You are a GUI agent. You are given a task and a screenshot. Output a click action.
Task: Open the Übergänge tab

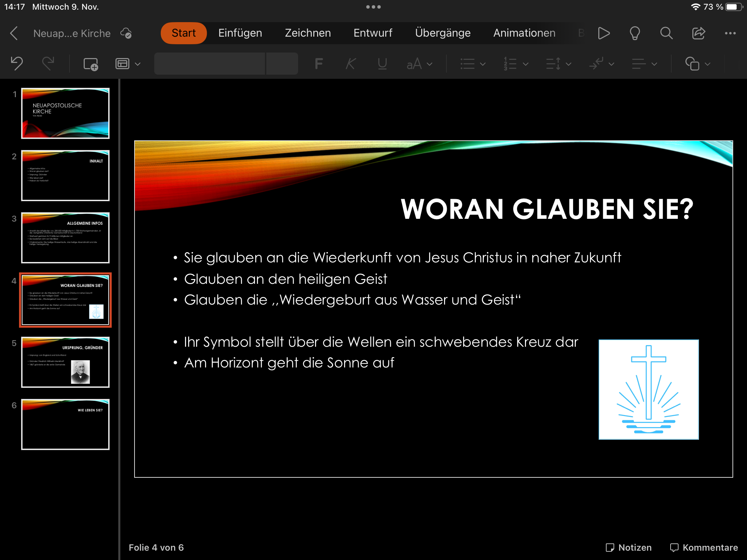443,33
